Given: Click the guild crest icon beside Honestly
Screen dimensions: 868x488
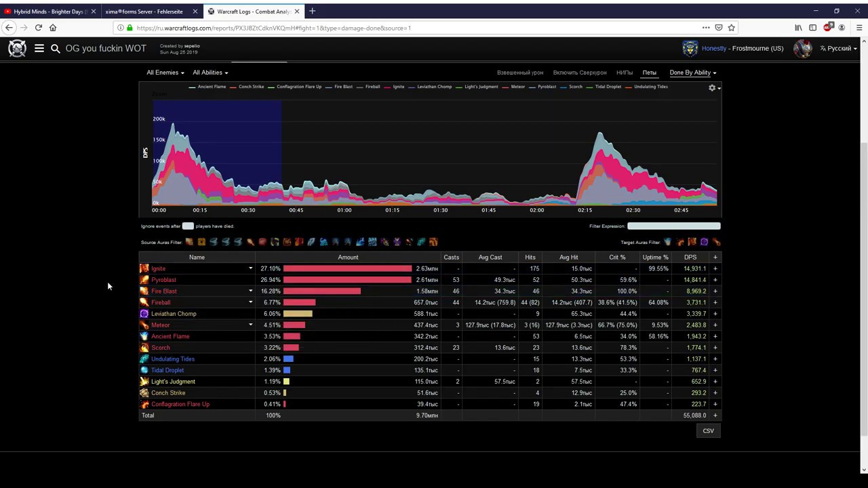Looking at the screenshot, I should (x=690, y=48).
